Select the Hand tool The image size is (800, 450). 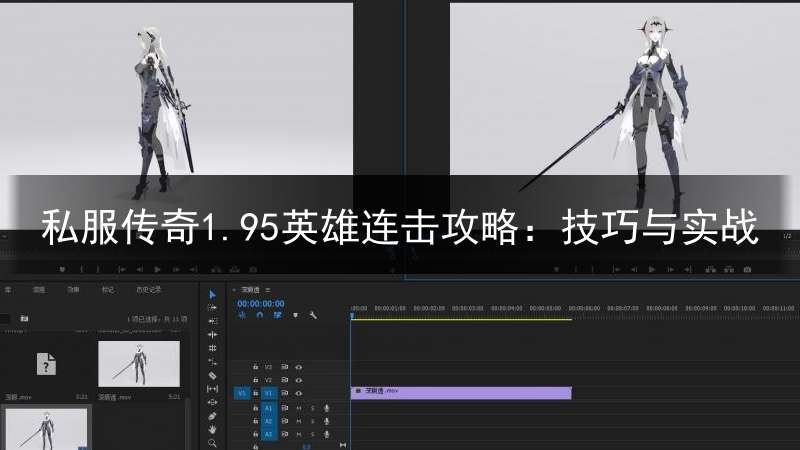(212, 430)
